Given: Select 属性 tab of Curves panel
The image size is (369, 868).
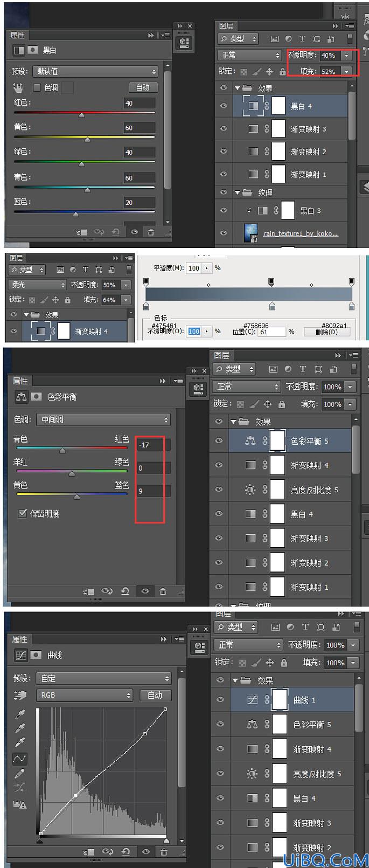Looking at the screenshot, I should click(20, 639).
